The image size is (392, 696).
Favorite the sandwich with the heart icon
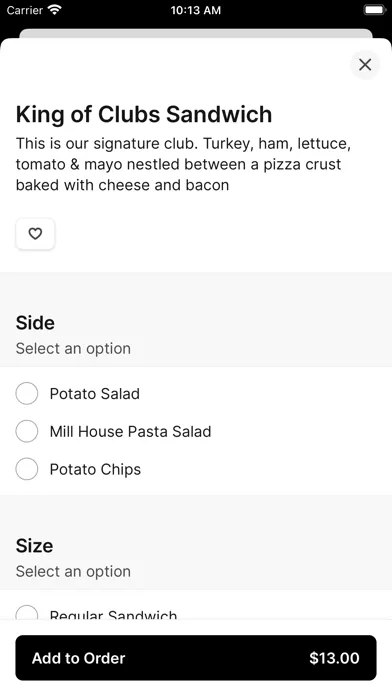coord(35,233)
